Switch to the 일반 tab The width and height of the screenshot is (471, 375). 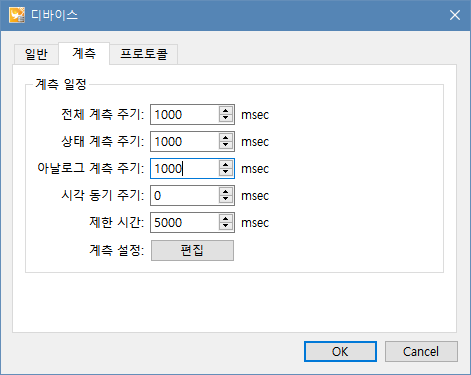(36, 54)
